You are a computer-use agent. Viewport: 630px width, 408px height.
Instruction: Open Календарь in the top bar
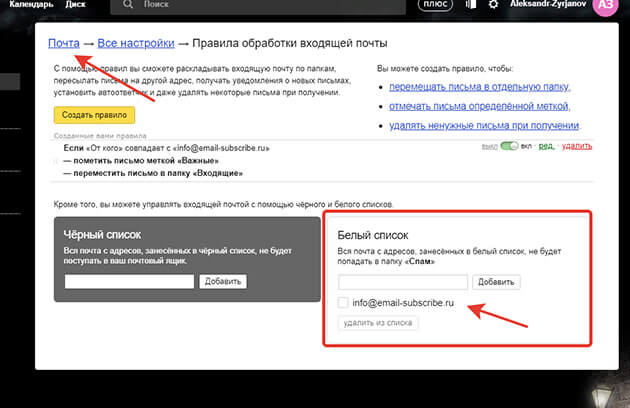(x=31, y=4)
